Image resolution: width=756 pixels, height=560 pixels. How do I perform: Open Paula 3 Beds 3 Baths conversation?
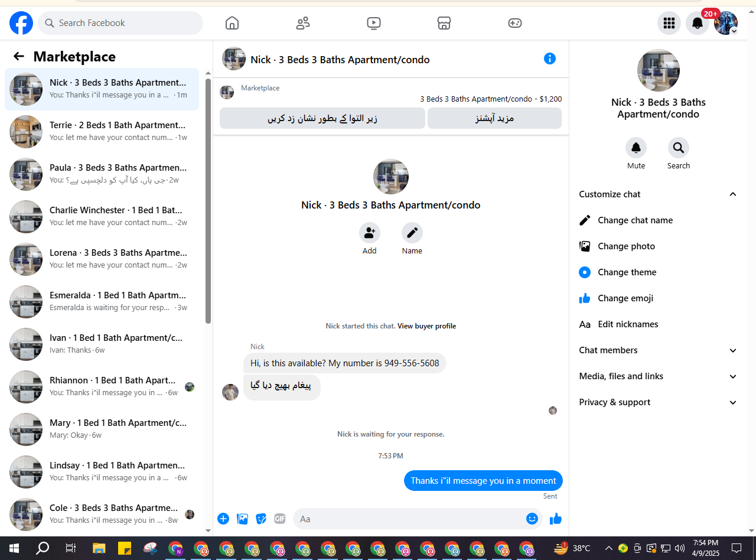(x=102, y=174)
